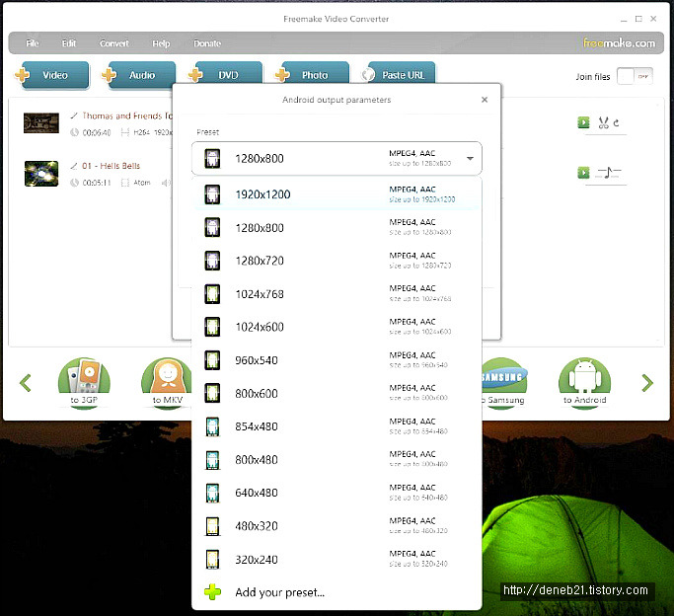
Task: Show next output formats with right arrow
Action: (647, 383)
